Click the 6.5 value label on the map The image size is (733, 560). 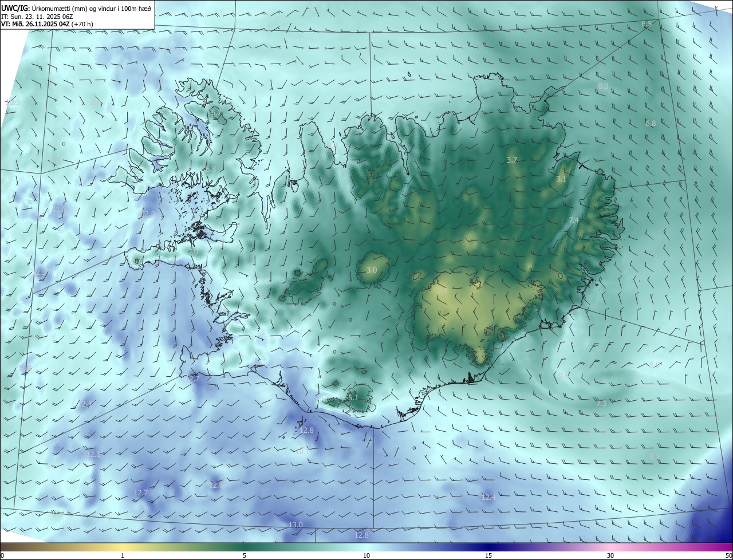pos(647,24)
